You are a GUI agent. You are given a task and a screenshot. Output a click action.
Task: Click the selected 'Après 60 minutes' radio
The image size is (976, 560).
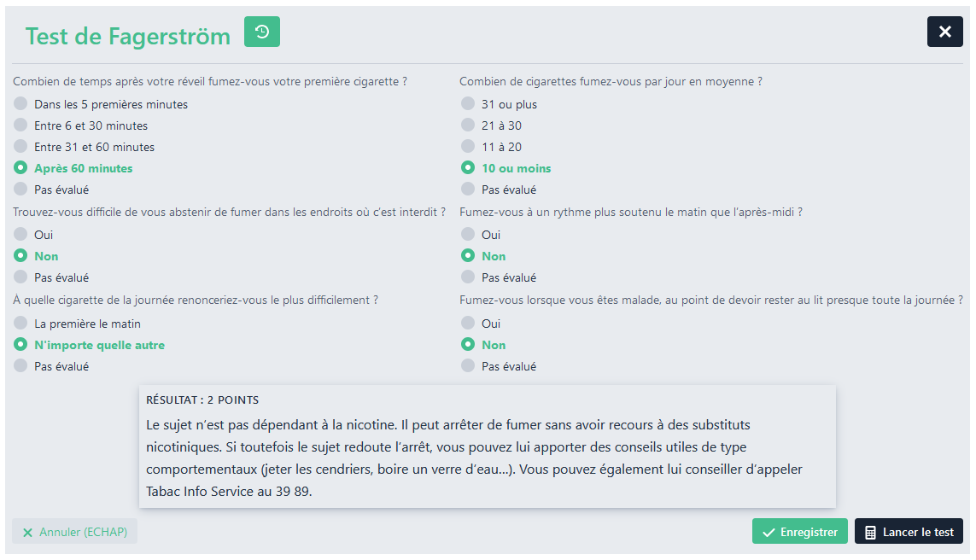(x=21, y=168)
